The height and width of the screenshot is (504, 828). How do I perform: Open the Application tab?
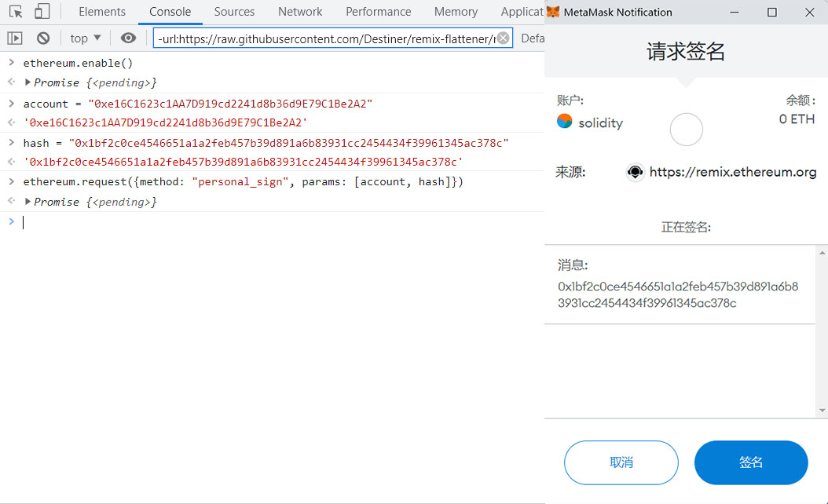pyautogui.click(x=522, y=12)
